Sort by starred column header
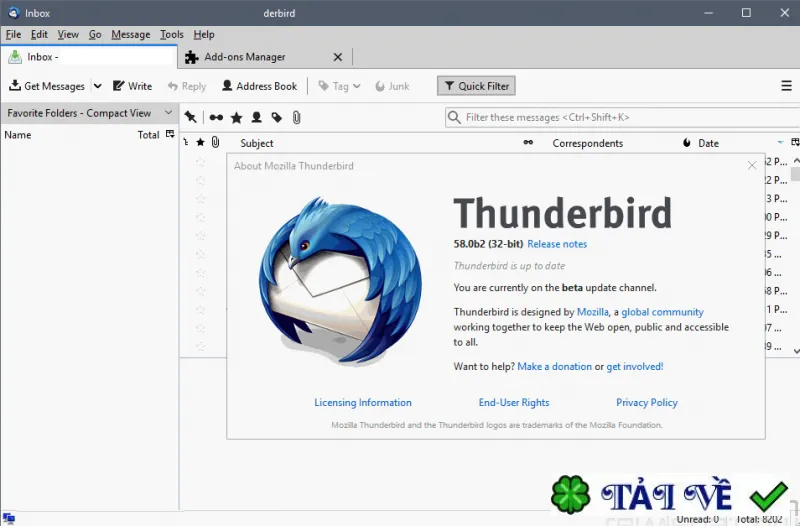This screenshot has width=800, height=526. point(201,142)
